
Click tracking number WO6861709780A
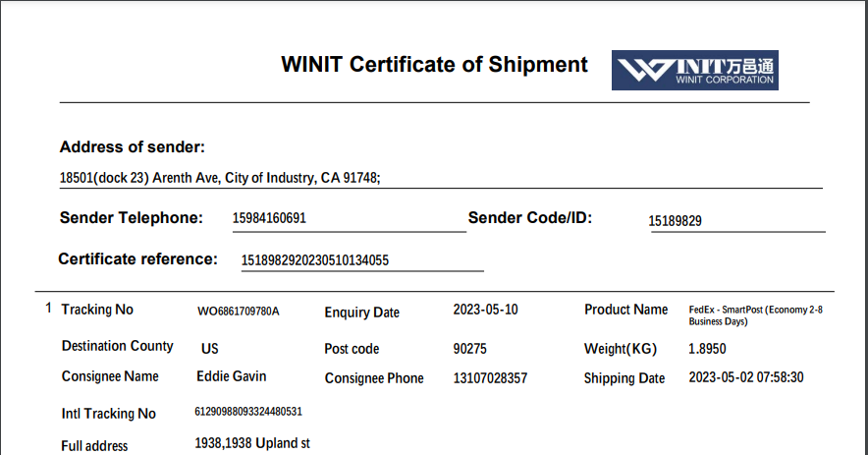[x=239, y=312]
